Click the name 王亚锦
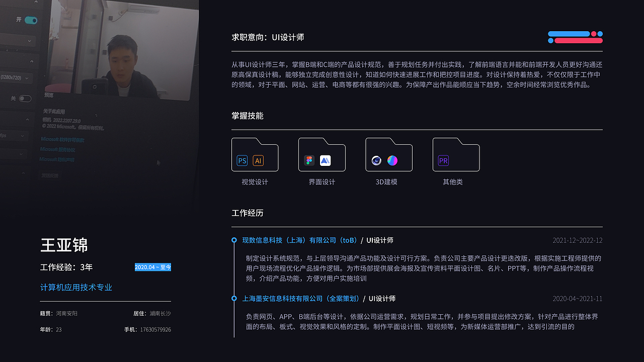Image resolution: width=644 pixels, height=362 pixels. [x=64, y=245]
